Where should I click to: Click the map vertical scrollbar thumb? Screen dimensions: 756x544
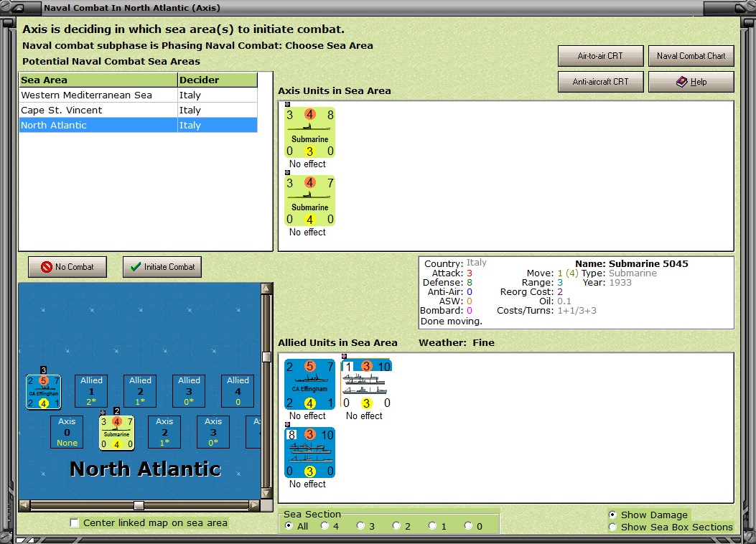click(266, 357)
